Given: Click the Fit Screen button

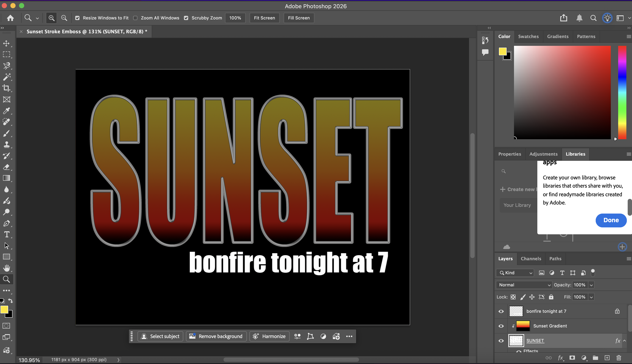Looking at the screenshot, I should (264, 18).
